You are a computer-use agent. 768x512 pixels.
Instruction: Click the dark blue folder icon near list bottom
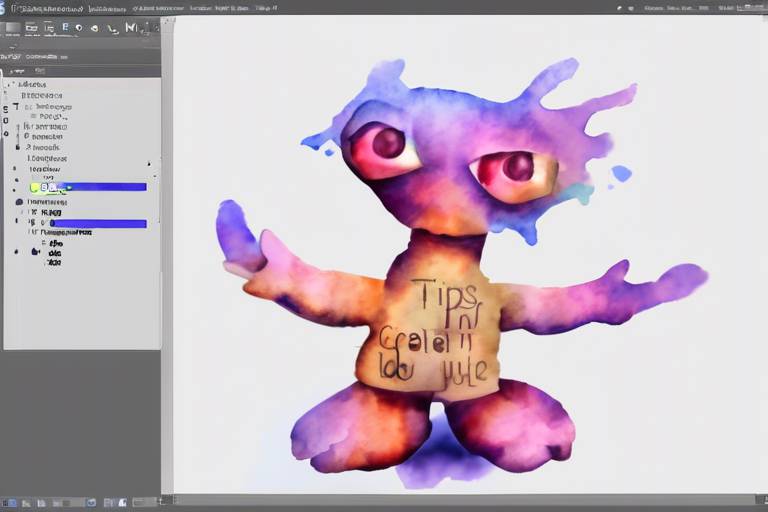pos(35,252)
